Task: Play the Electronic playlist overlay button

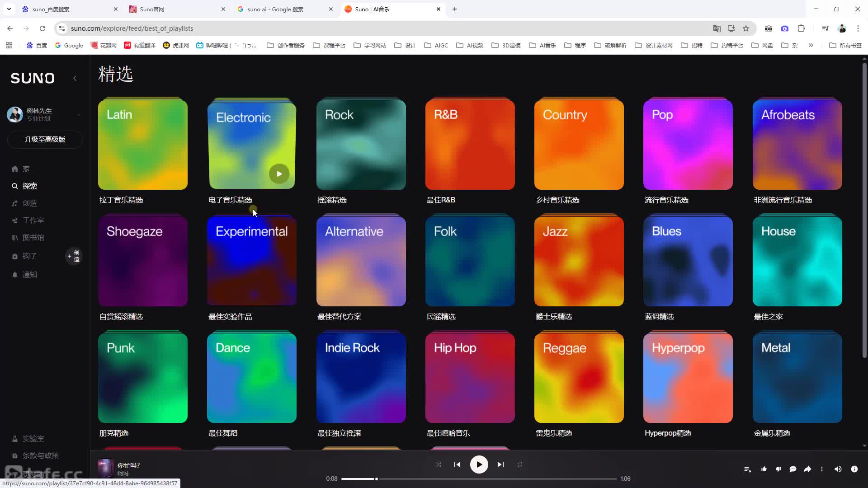Action: pyautogui.click(x=279, y=174)
